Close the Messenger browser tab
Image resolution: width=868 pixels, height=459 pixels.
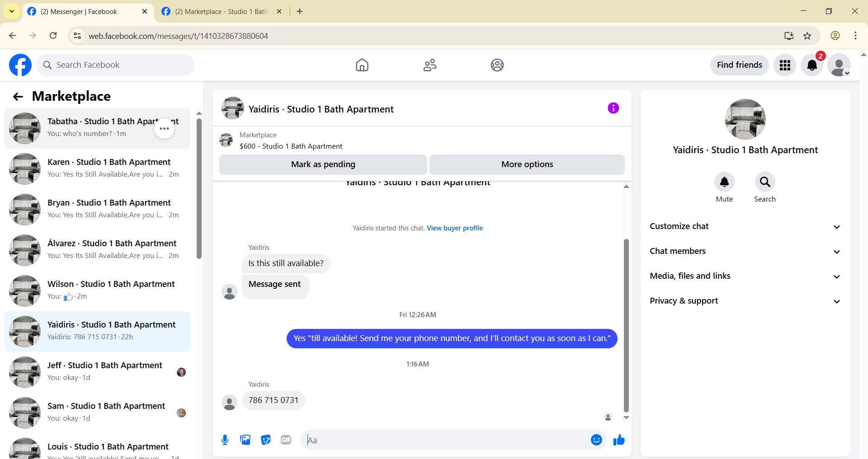(x=145, y=11)
